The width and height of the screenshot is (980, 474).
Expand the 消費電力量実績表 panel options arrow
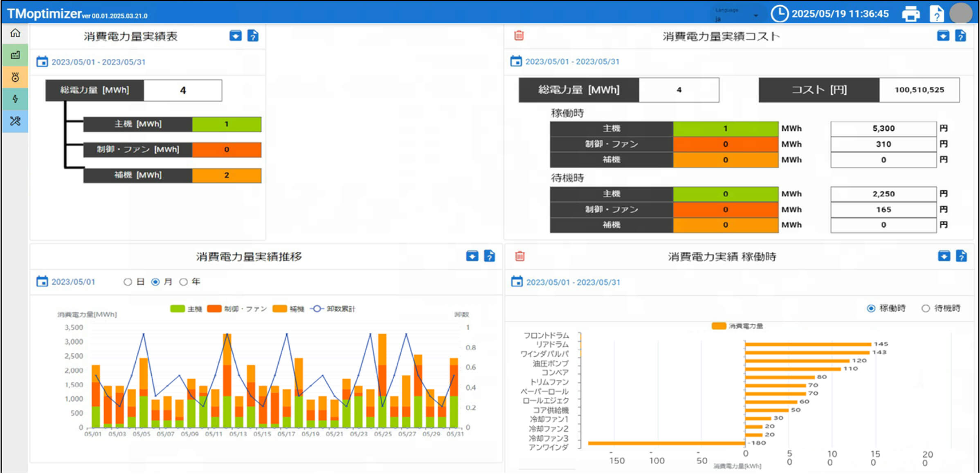(235, 36)
